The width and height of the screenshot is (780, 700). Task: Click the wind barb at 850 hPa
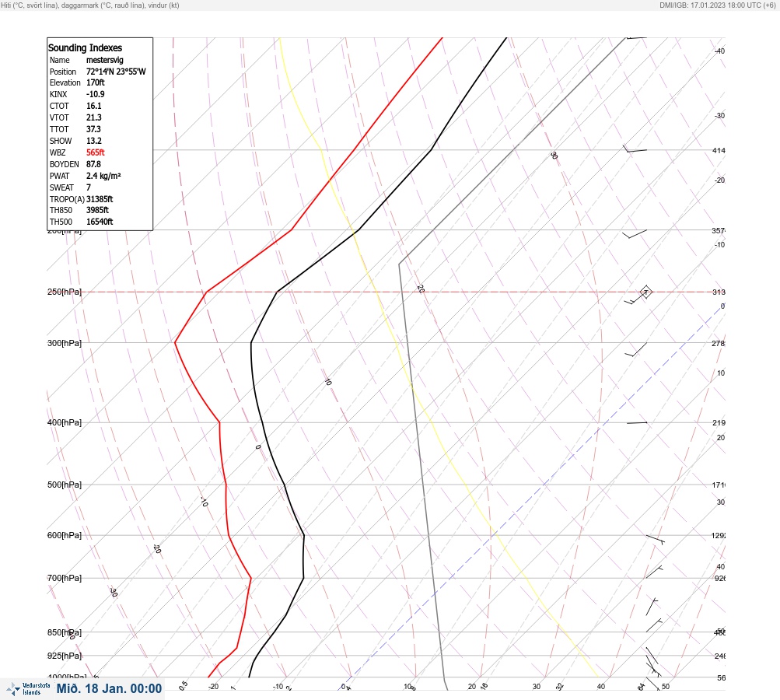point(654,625)
